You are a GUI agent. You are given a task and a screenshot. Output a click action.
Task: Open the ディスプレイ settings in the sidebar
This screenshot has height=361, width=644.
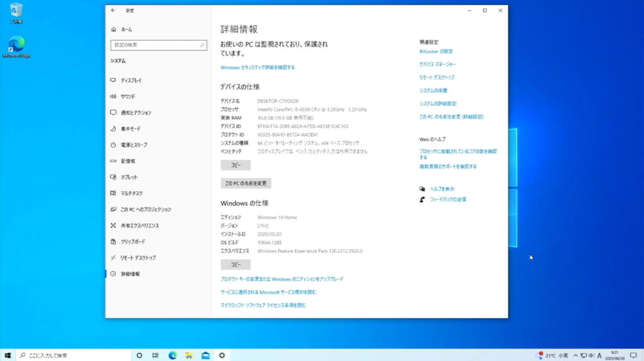pos(131,81)
